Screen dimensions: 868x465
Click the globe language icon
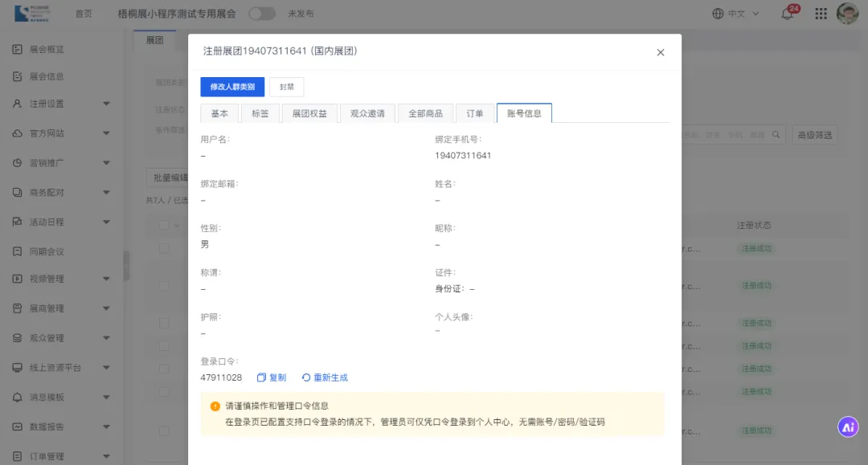[x=718, y=14]
